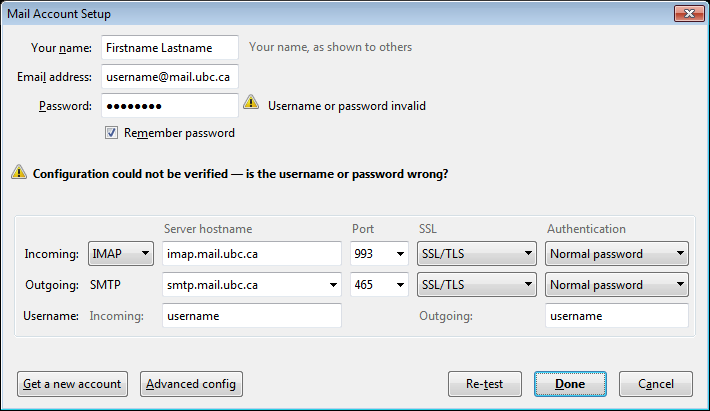Cancel the mail account setup
The image size is (710, 411).
(655, 383)
